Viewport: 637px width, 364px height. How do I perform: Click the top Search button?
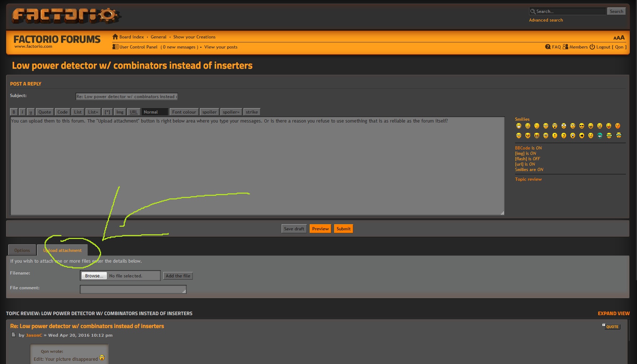click(616, 11)
